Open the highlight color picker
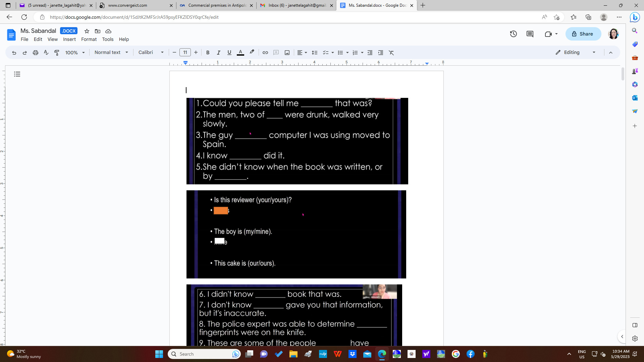The height and width of the screenshot is (362, 644). 252,52
